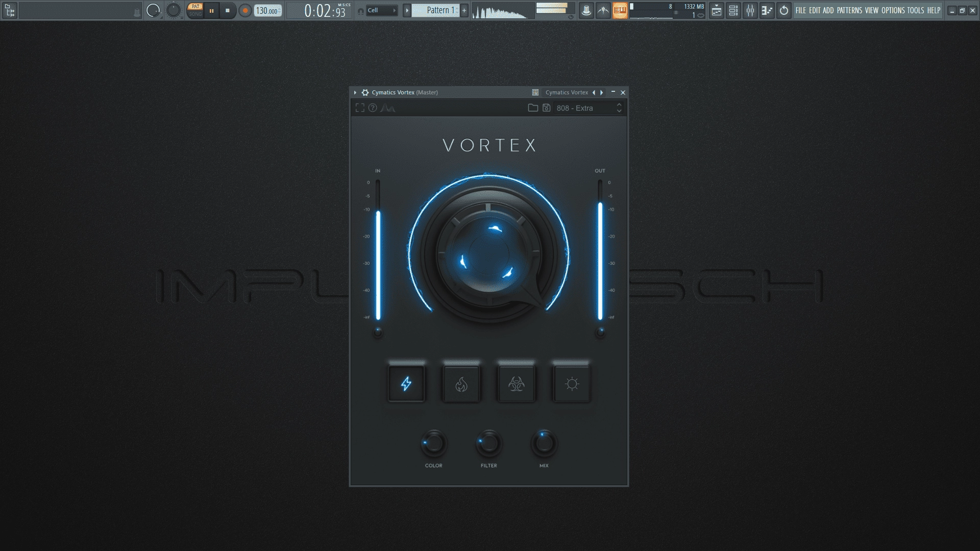Open the FILE menu

pos(801,10)
